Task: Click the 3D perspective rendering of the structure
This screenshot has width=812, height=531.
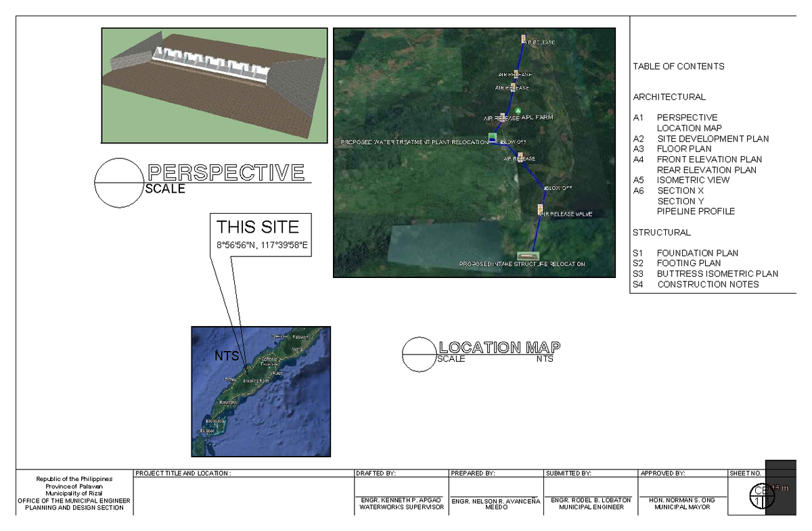Action: (213, 85)
